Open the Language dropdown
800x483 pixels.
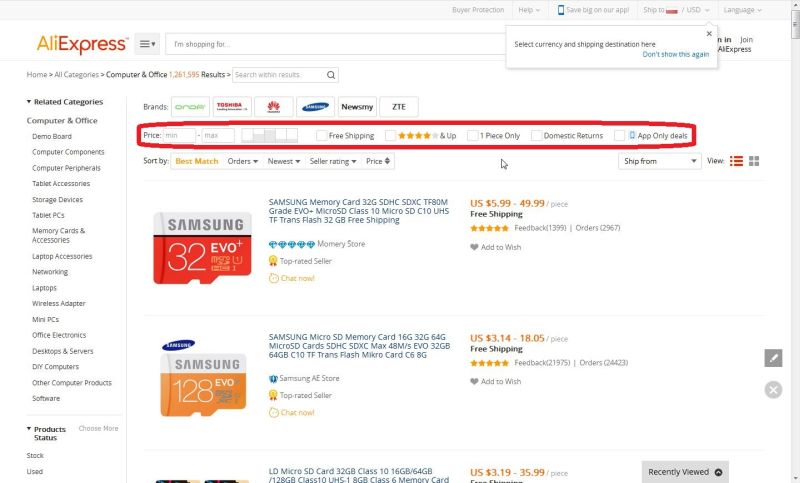point(742,10)
